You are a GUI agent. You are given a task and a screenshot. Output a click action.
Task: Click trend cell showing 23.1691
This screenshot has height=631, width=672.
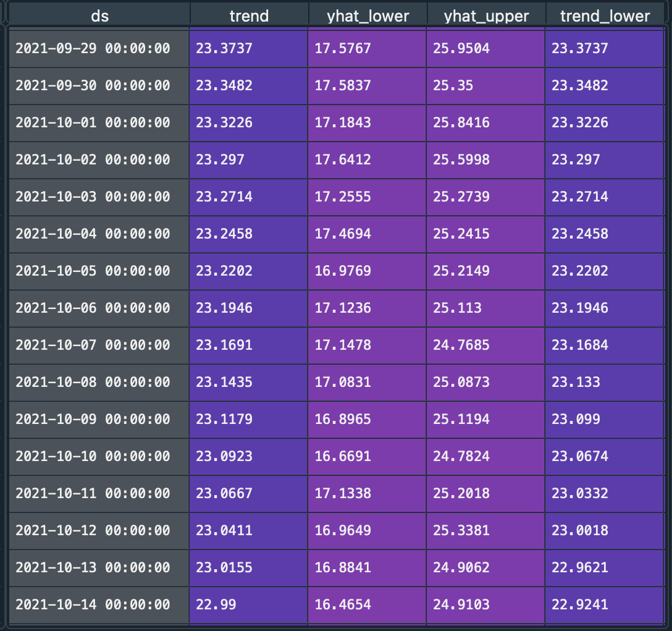coord(248,345)
